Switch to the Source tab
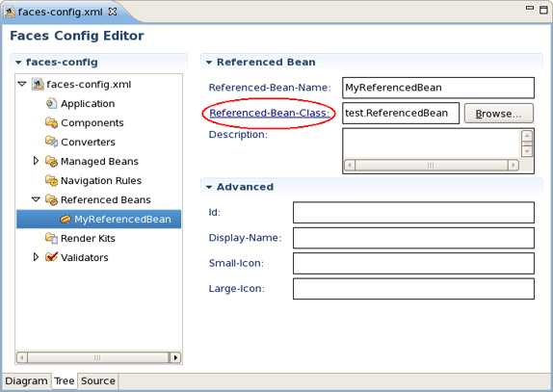 pos(98,381)
